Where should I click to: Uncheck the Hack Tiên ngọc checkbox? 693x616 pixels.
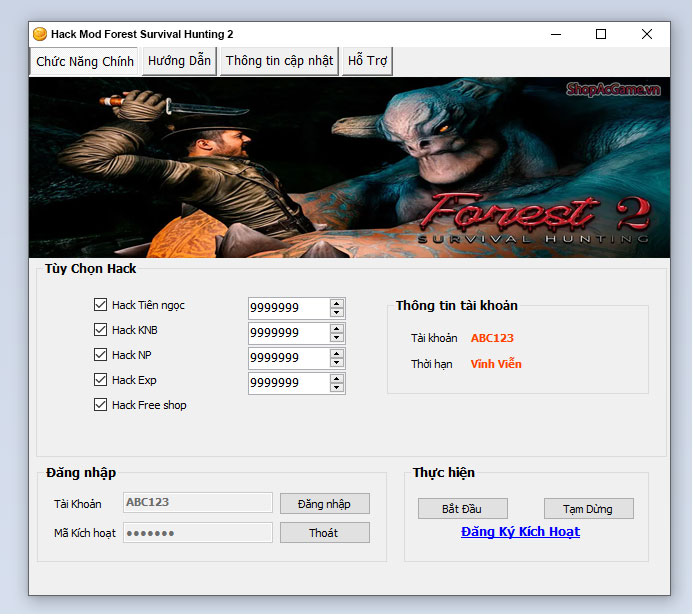pyautogui.click(x=100, y=304)
